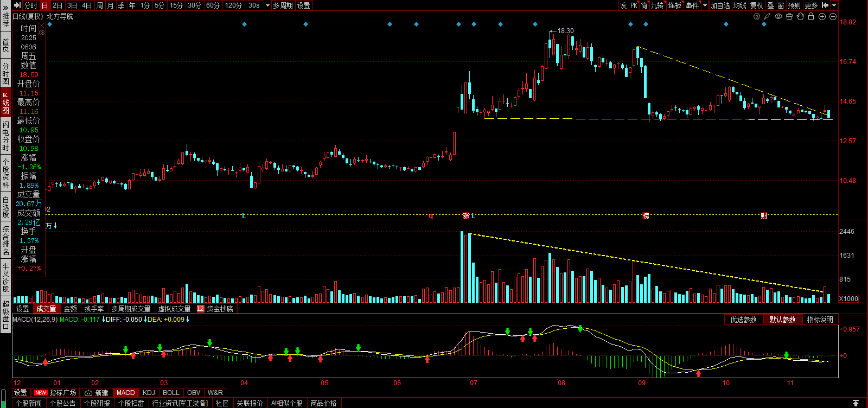Screen dimensions: 868x408
Task: Switch to 分时 intraday view
Action: [x=31, y=5]
